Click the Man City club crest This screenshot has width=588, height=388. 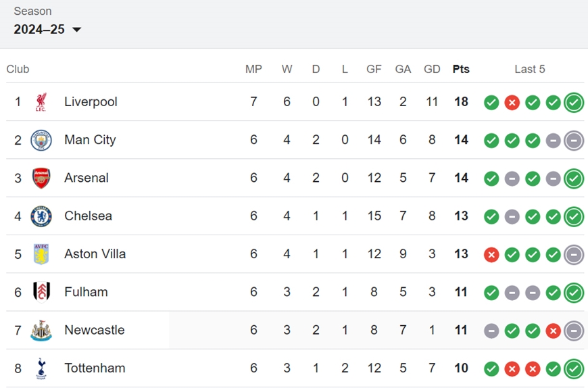41,140
